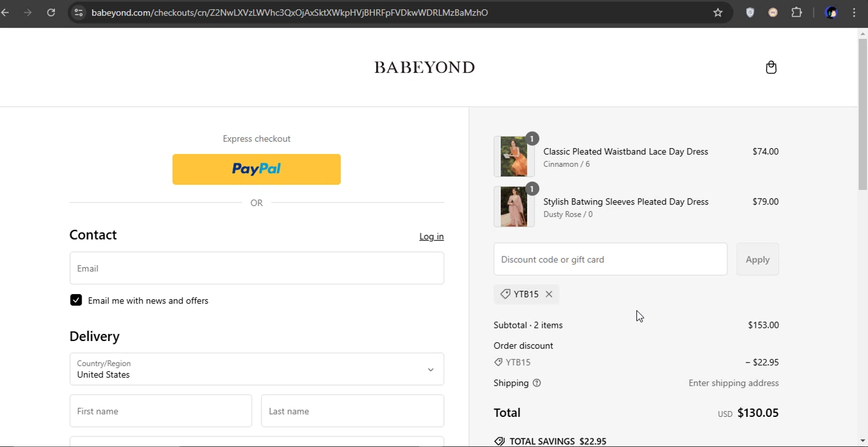Open site information icon in address bar

[x=79, y=12]
